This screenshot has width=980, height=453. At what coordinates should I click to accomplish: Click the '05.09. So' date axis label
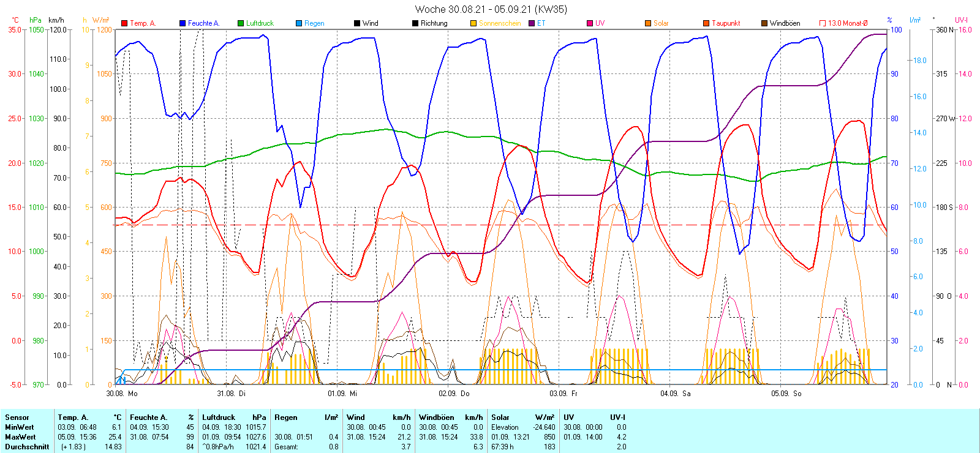point(786,394)
